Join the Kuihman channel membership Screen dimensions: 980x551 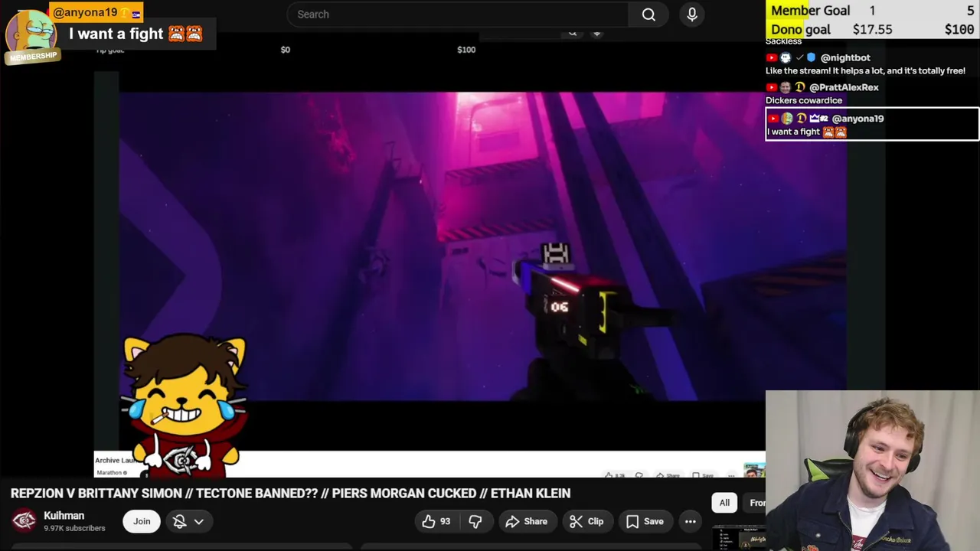pyautogui.click(x=142, y=521)
